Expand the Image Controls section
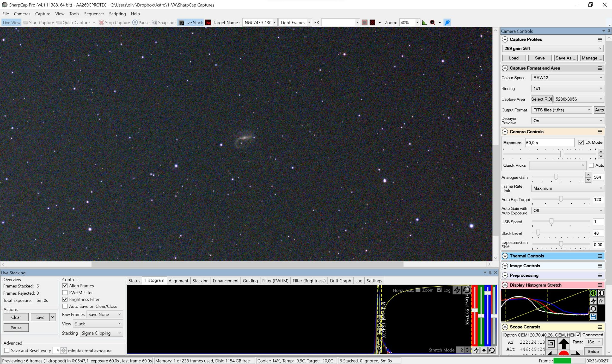Screen dimensions: 612x364 coord(505,266)
